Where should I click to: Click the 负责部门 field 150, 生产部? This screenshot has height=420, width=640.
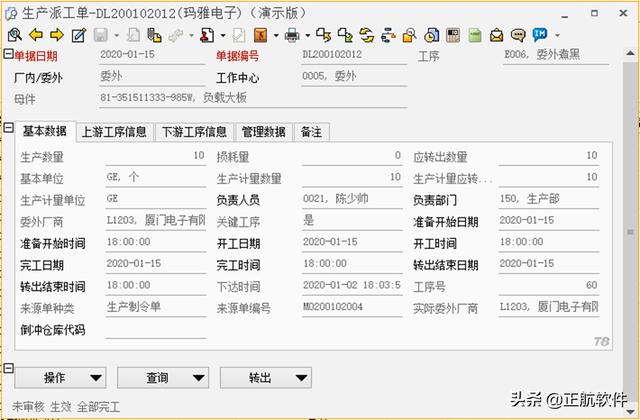[549, 199]
